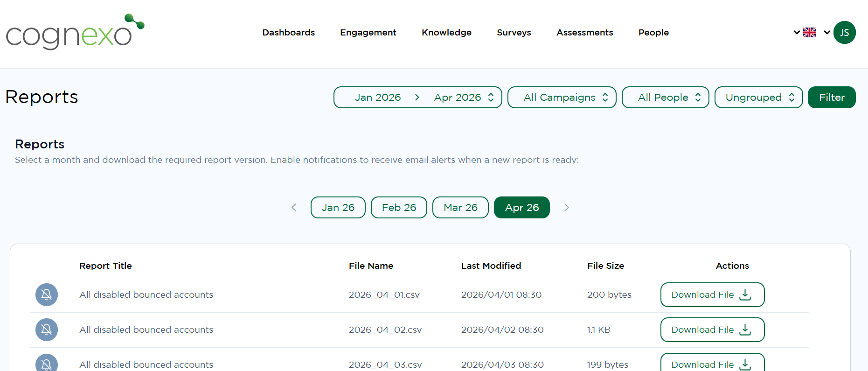Toggle notification bell for 2026_04_01.csv report

47,295
